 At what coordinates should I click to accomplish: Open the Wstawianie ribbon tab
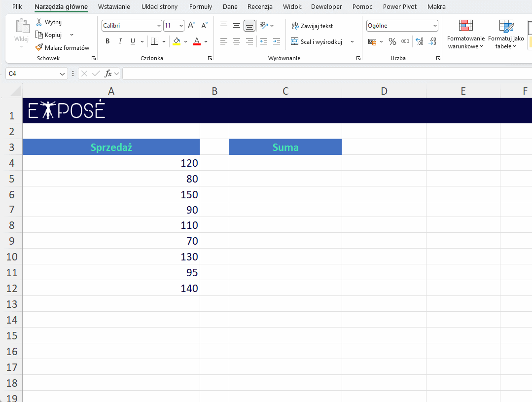(114, 7)
